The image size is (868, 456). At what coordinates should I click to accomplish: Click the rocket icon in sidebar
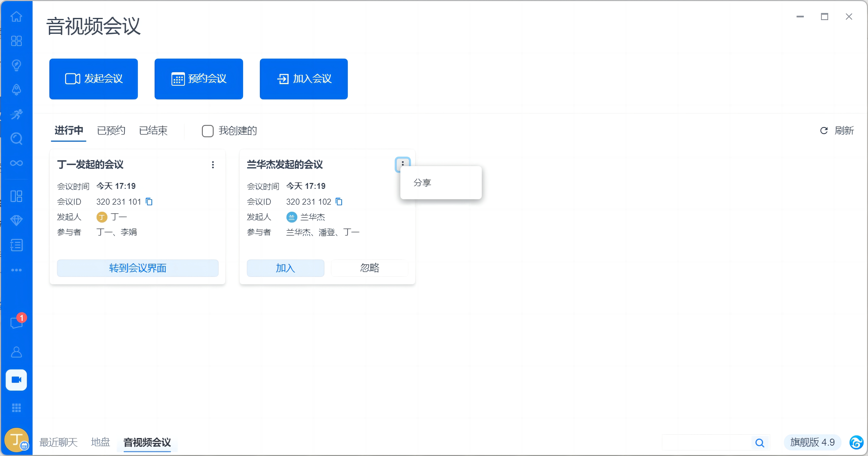point(16,90)
